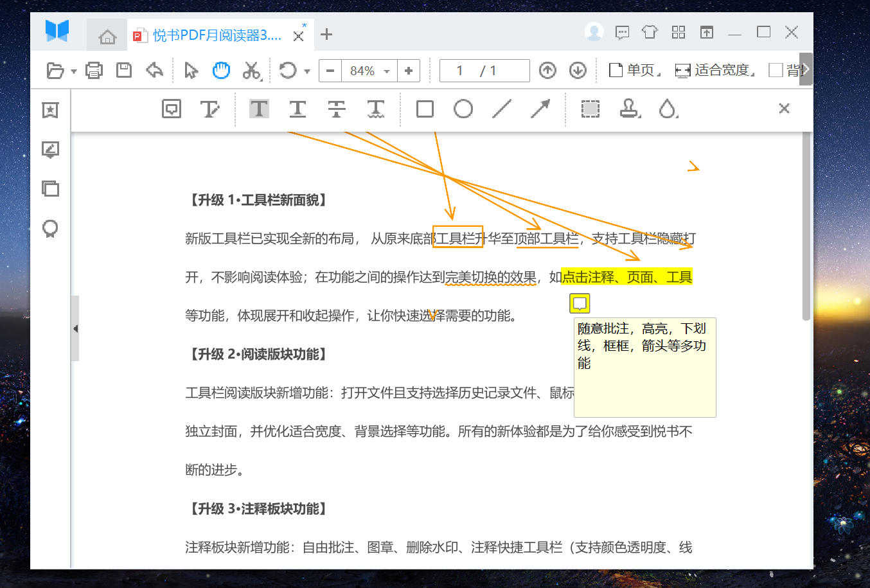This screenshot has width=870, height=588.
Task: Click the page number input field
Action: tap(460, 71)
